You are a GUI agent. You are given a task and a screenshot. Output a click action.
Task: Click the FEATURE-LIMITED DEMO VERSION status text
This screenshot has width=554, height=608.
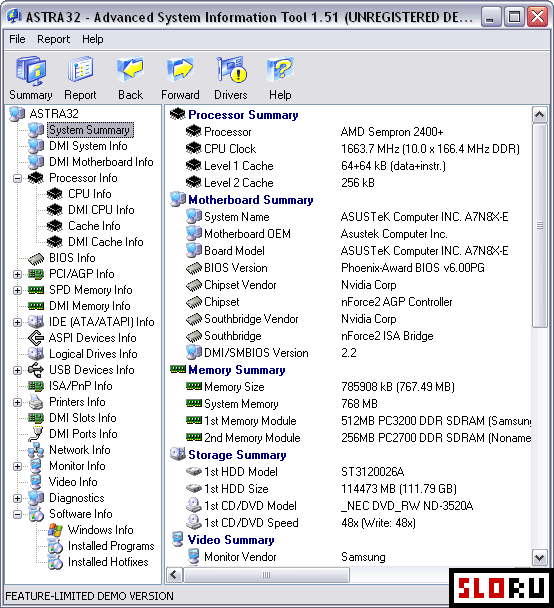point(90,596)
